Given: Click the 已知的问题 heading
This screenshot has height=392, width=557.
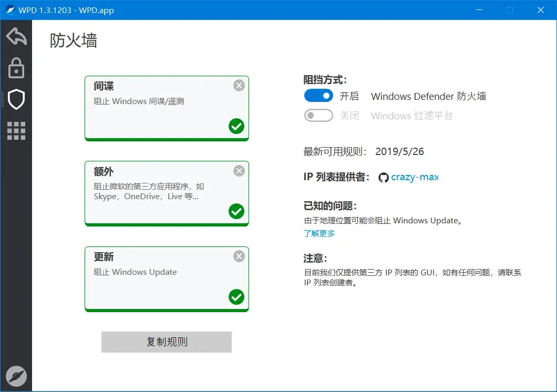Looking at the screenshot, I should point(330,206).
